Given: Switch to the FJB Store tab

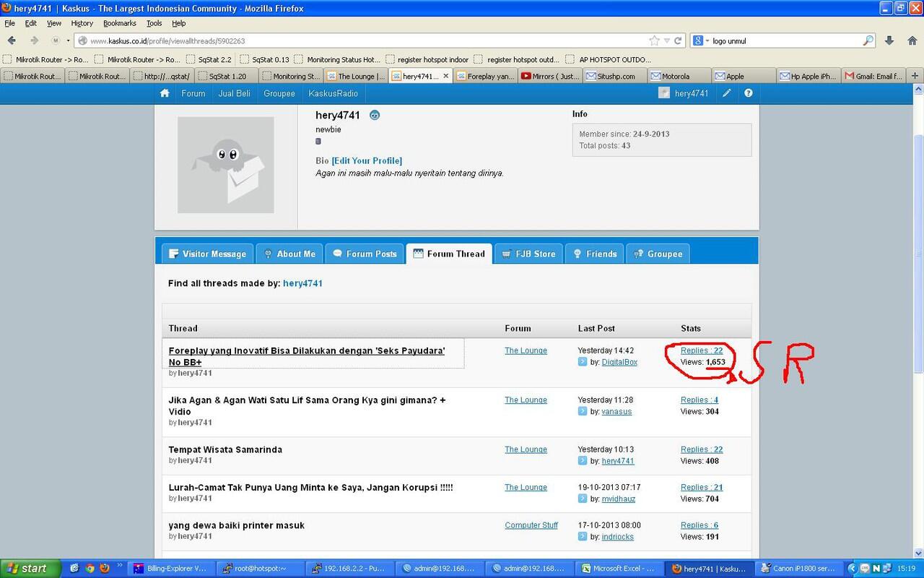Looking at the screenshot, I should (x=528, y=254).
